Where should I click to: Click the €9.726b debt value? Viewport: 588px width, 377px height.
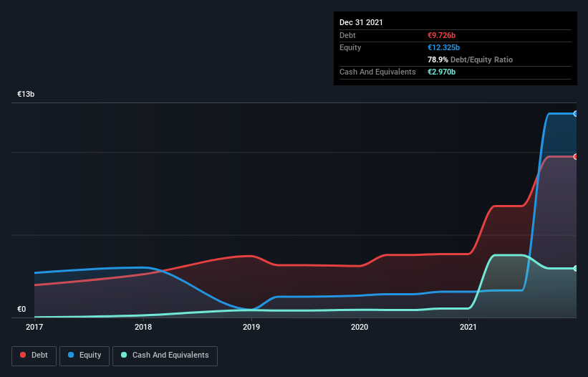tap(441, 35)
